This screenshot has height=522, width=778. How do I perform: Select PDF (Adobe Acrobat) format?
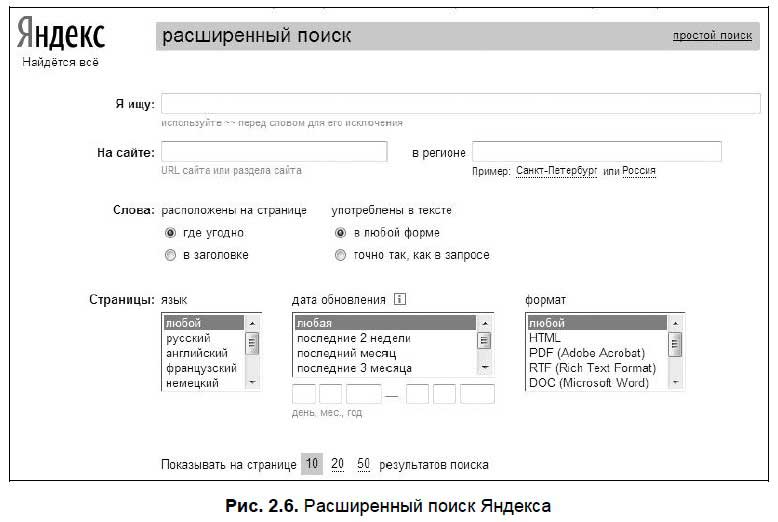597,353
